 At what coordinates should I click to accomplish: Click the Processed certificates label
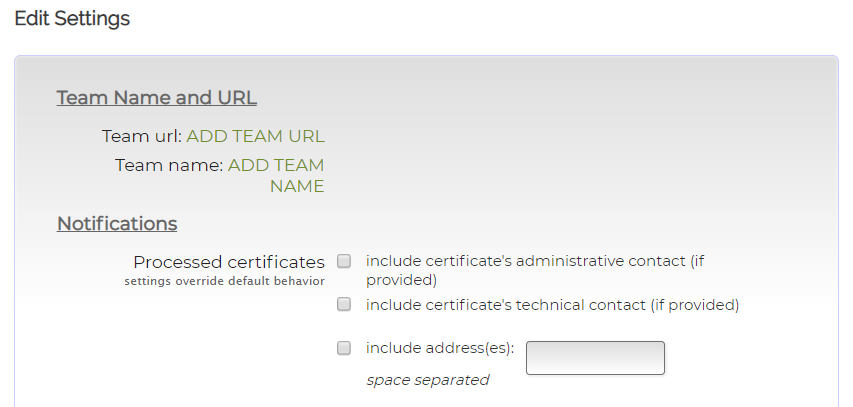229,262
